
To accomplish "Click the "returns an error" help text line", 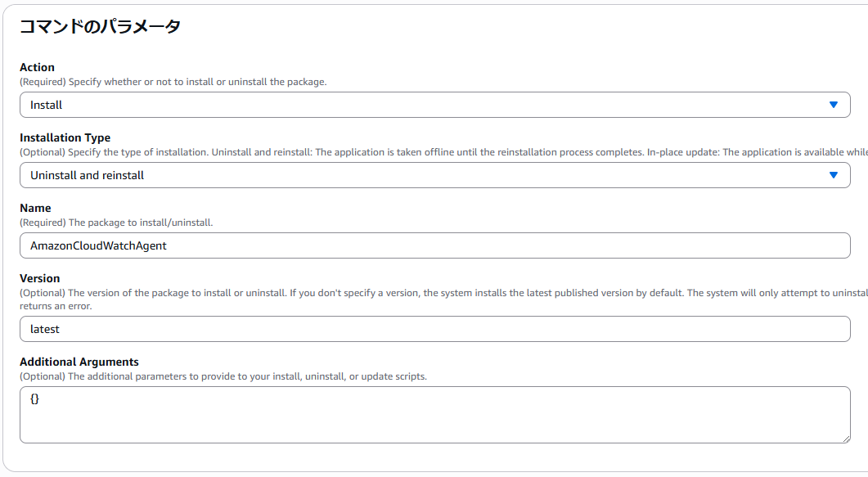I will tap(56, 306).
